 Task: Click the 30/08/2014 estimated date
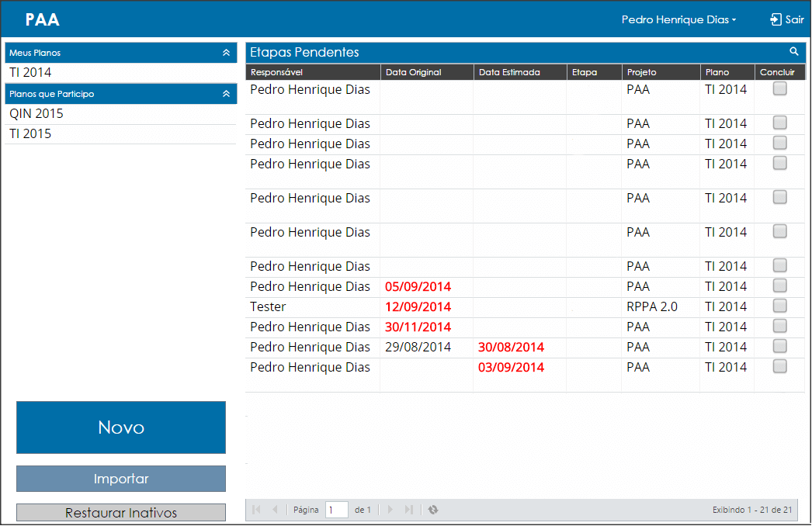511,347
